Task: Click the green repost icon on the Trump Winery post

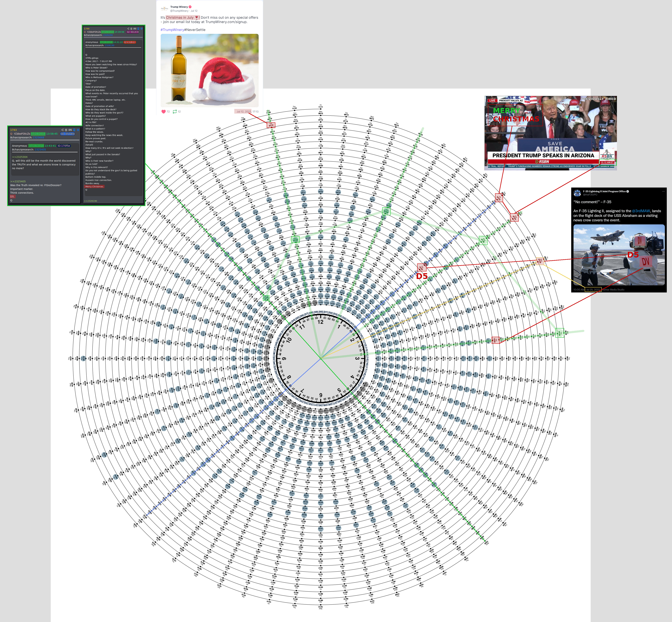Action: point(175,111)
